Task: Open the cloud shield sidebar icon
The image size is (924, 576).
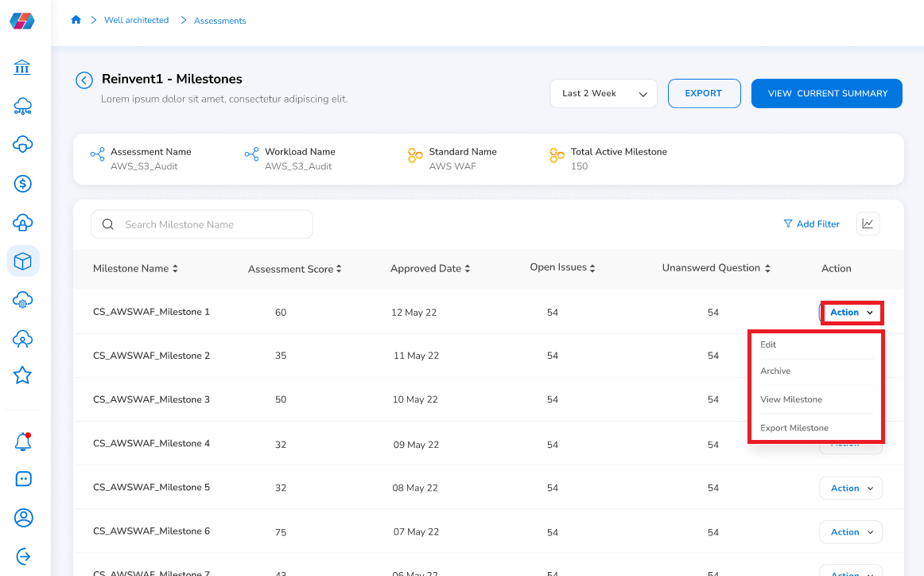Action: coord(22,145)
